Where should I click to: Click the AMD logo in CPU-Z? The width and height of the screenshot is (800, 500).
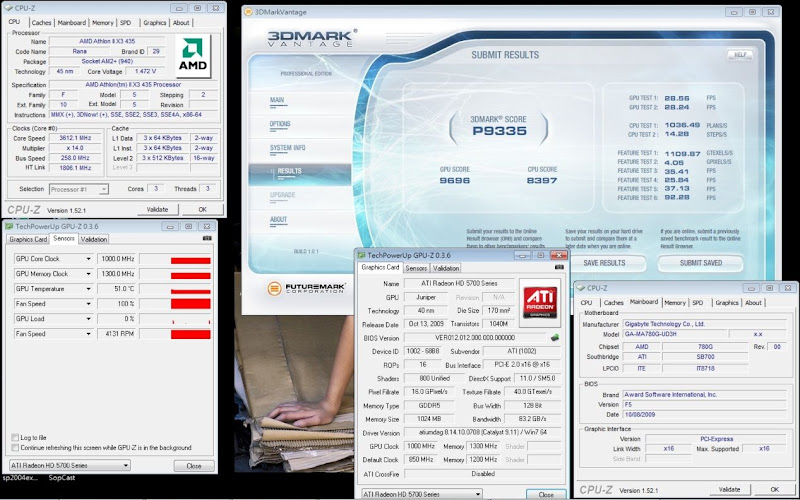pyautogui.click(x=193, y=56)
